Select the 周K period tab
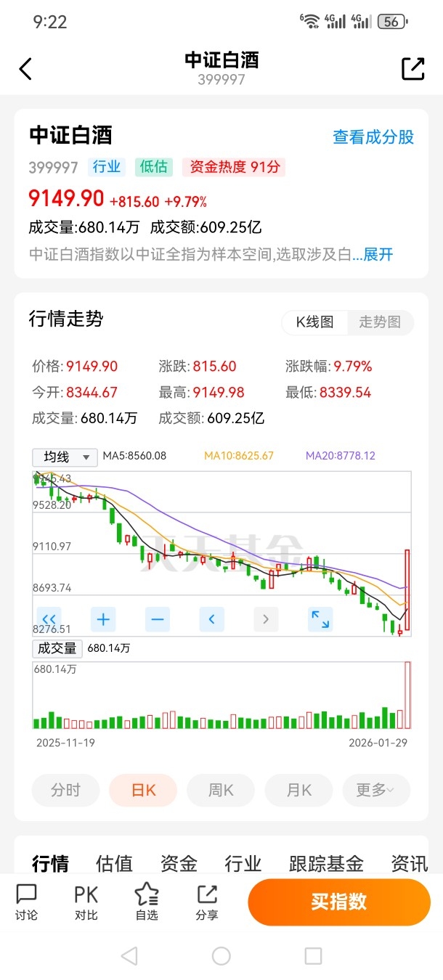 pos(221,791)
